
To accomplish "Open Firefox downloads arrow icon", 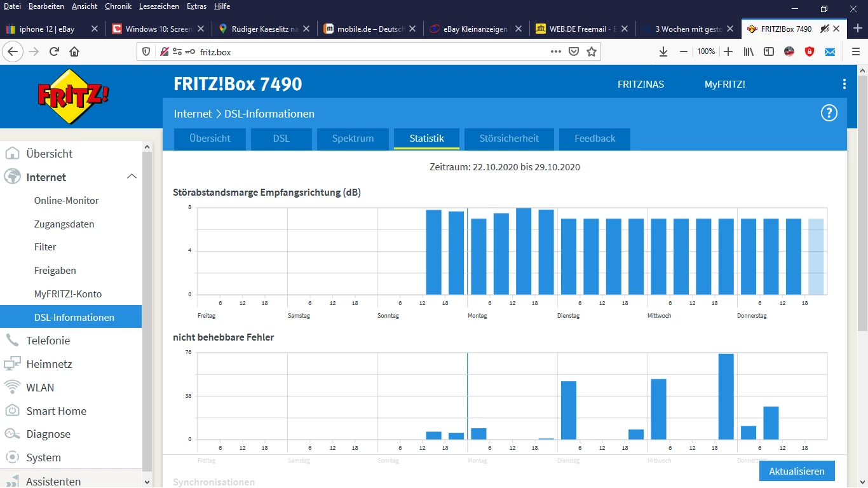I will tap(663, 52).
